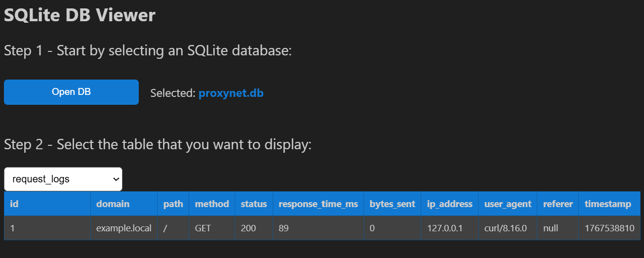This screenshot has height=258, width=644.
Task: Select the example.local domain cell
Action: [123, 228]
